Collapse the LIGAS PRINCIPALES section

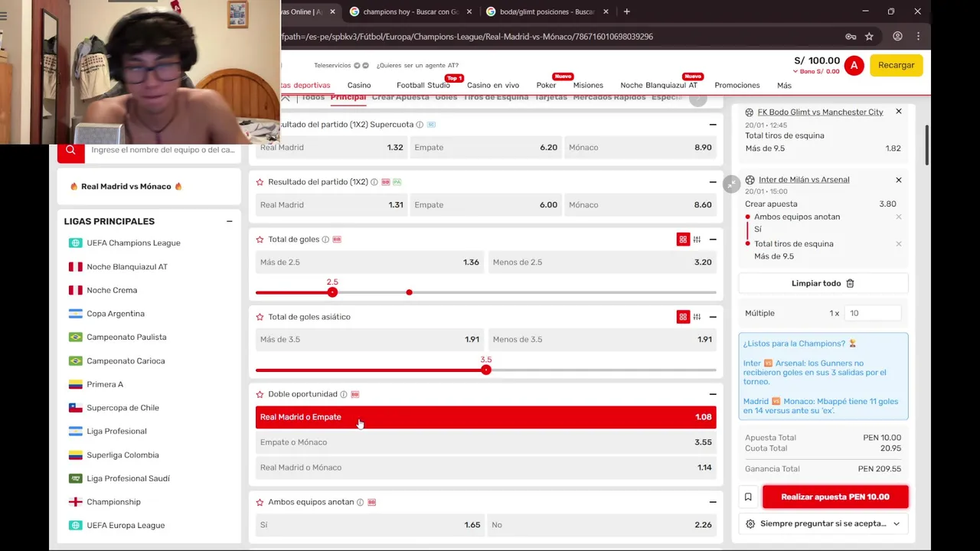pos(229,221)
